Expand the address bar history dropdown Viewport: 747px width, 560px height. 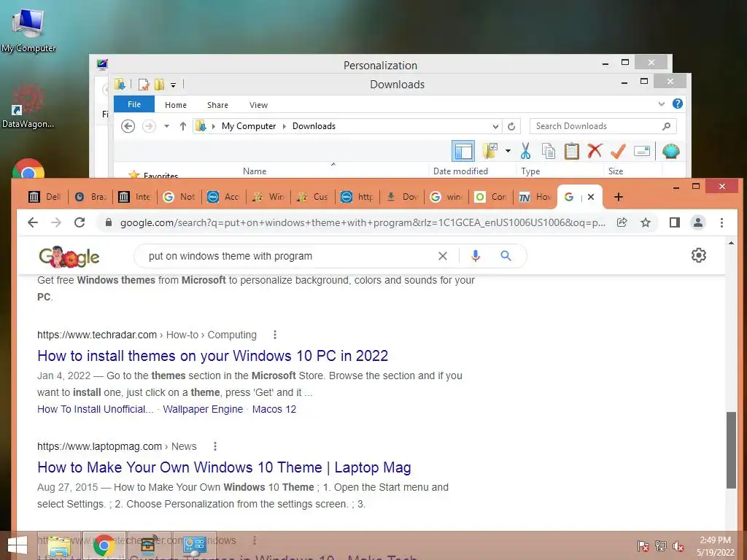[x=495, y=126]
